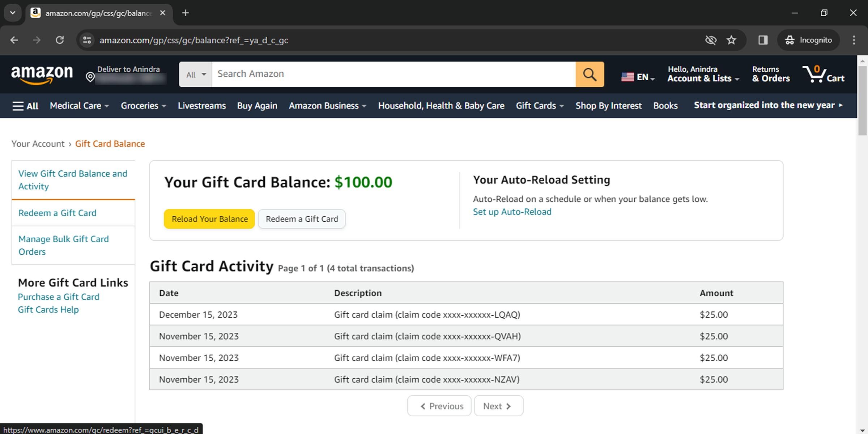Reload the page
This screenshot has height=434, width=868.
[x=60, y=40]
